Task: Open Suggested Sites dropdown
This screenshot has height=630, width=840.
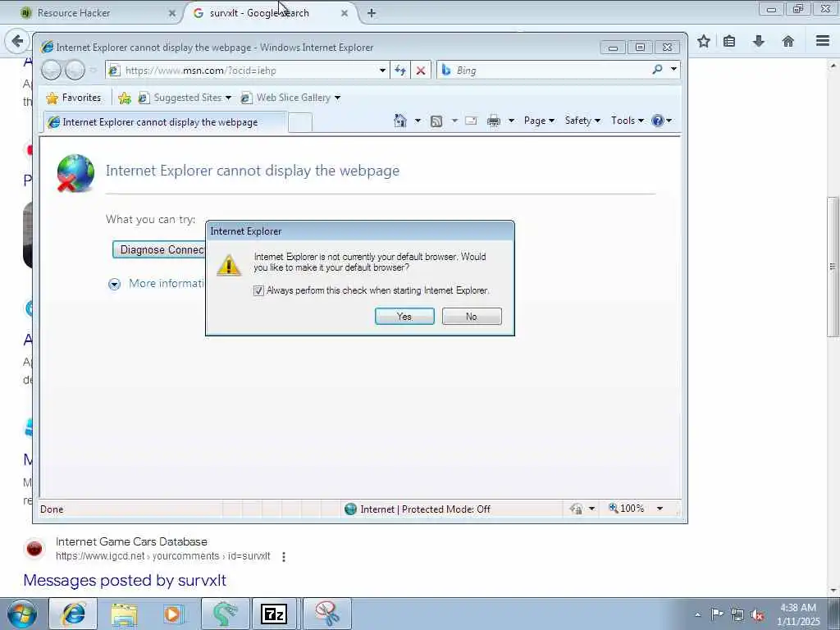Action: pyautogui.click(x=185, y=98)
